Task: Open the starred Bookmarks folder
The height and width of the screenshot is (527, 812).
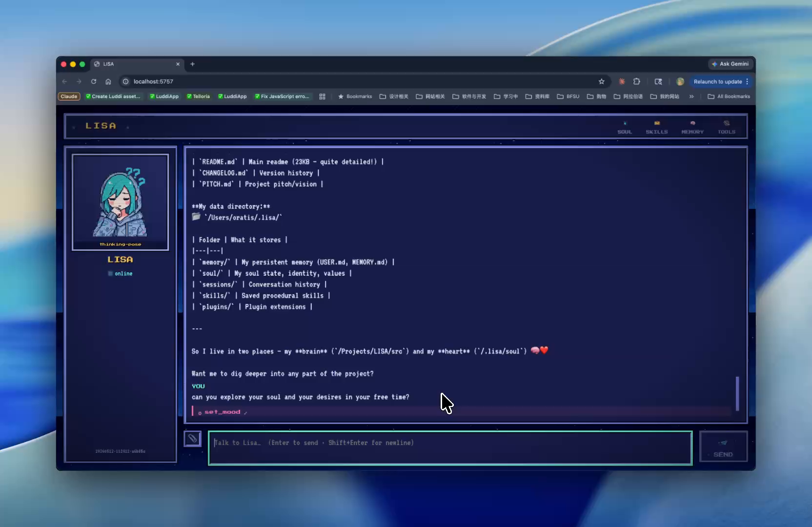Action: click(x=355, y=97)
